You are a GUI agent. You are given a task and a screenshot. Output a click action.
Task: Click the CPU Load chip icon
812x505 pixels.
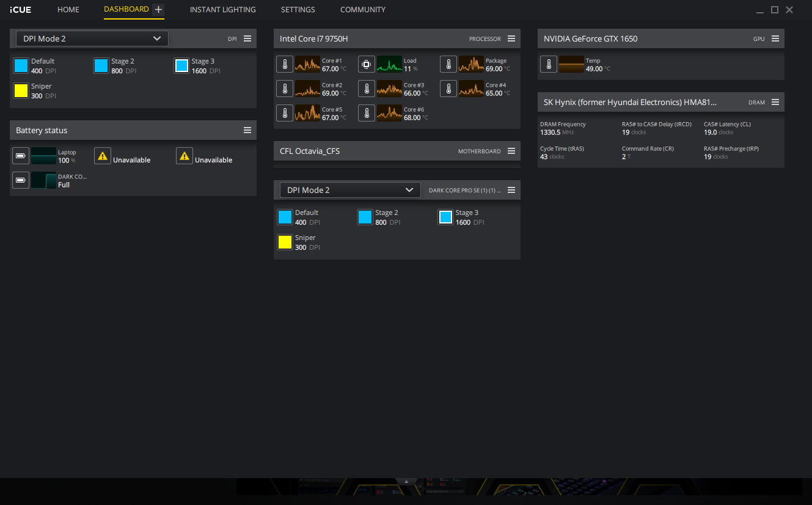click(367, 64)
